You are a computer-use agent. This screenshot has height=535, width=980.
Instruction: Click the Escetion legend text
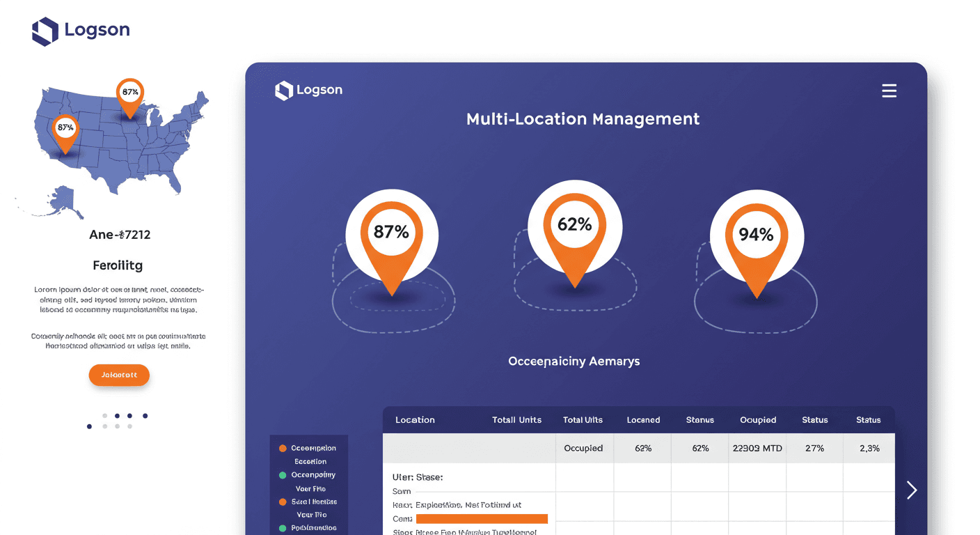pyautogui.click(x=310, y=462)
